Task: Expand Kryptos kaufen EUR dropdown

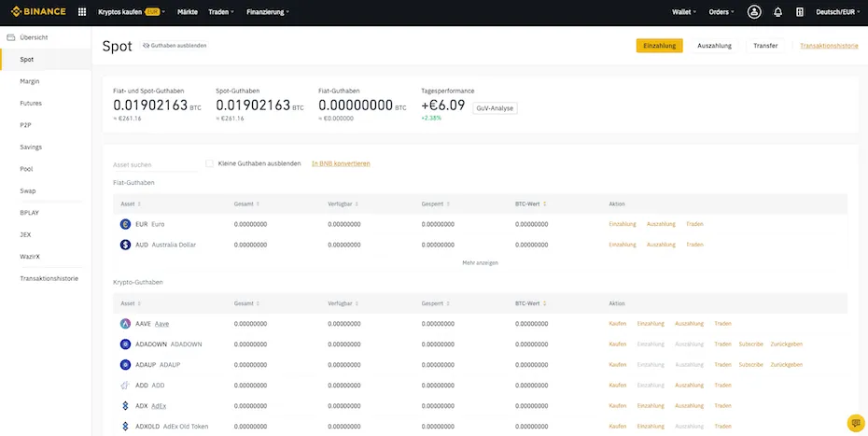Action: (132, 11)
